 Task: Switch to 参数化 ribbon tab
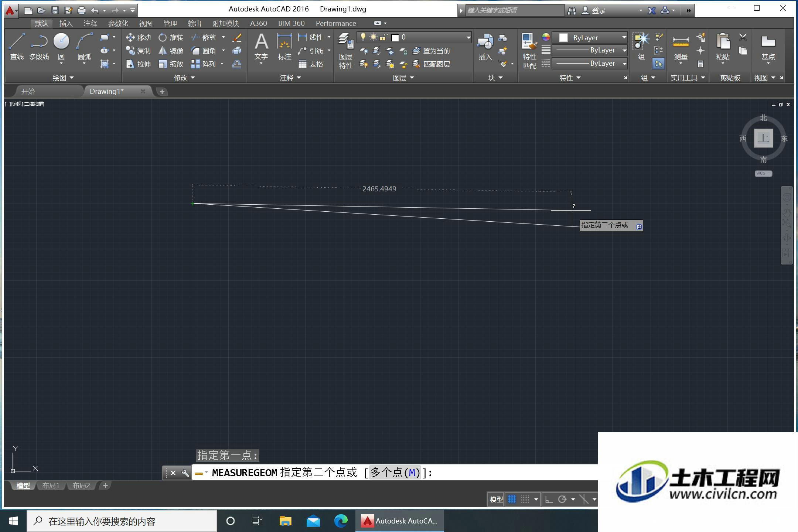point(118,23)
